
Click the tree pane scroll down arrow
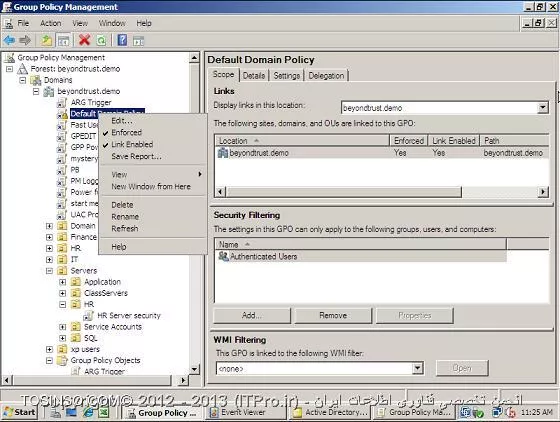pos(194,369)
